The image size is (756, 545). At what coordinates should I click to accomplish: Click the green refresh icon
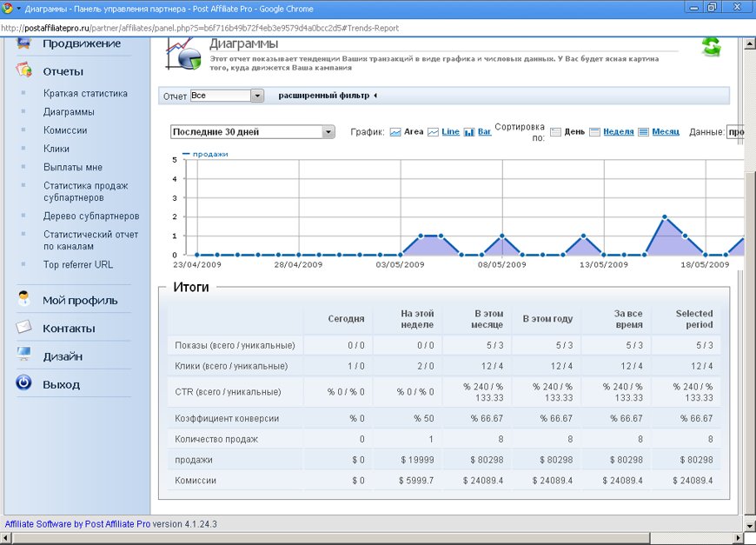[x=711, y=47]
